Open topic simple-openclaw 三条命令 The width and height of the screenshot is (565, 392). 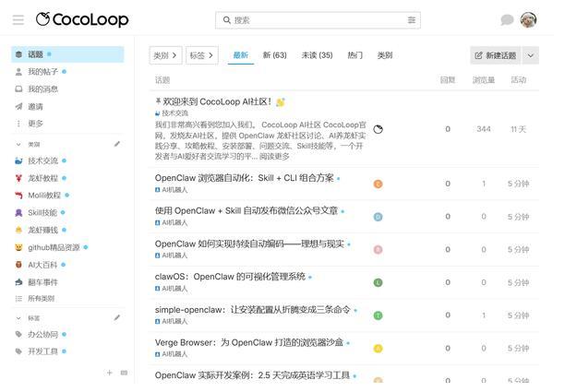[253, 310]
